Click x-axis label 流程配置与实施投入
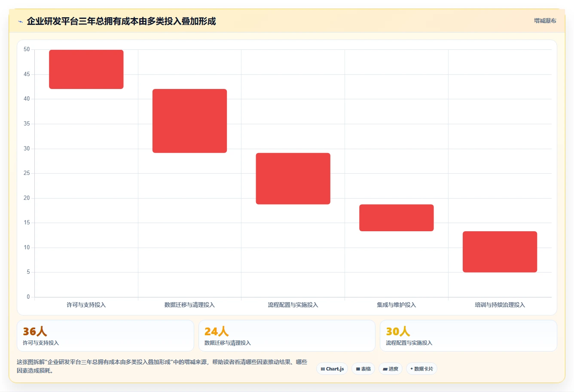 pyautogui.click(x=293, y=305)
